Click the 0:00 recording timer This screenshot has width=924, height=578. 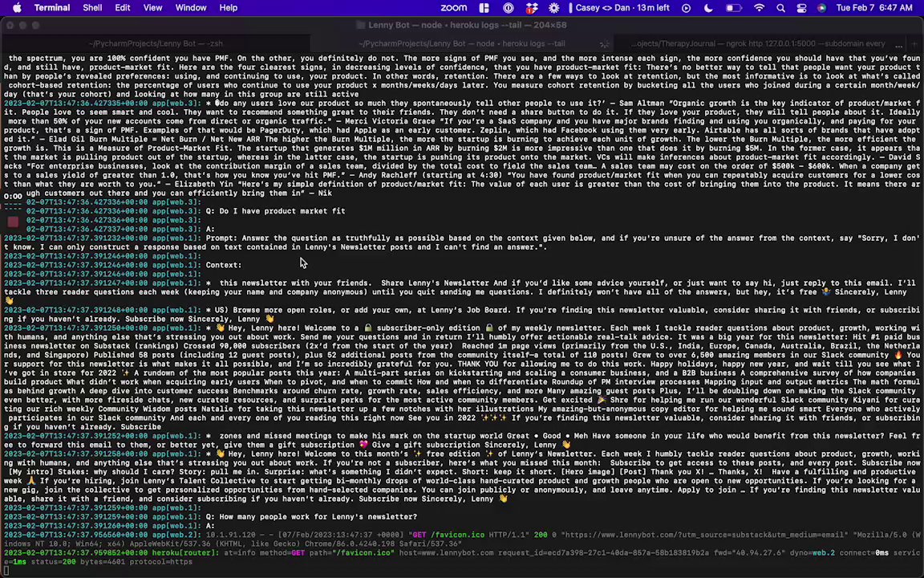pyautogui.click(x=13, y=197)
